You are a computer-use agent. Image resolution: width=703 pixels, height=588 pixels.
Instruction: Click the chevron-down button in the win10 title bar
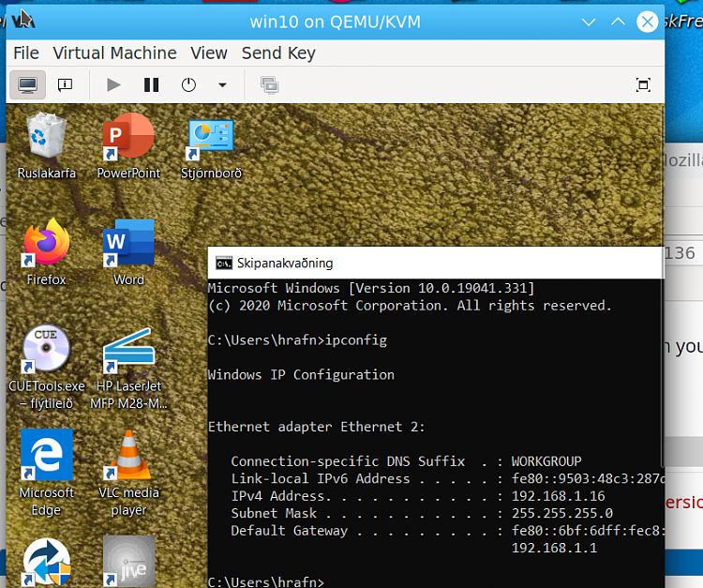click(589, 22)
